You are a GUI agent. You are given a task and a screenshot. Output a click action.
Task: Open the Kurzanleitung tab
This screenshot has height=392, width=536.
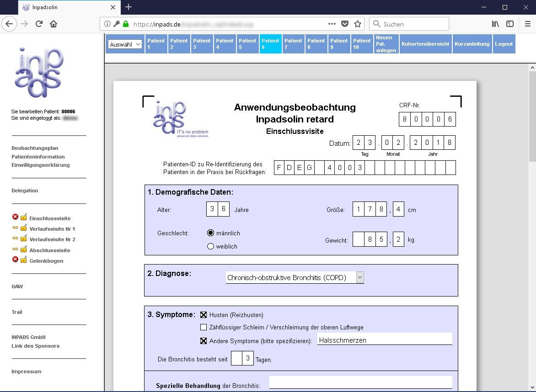(472, 44)
